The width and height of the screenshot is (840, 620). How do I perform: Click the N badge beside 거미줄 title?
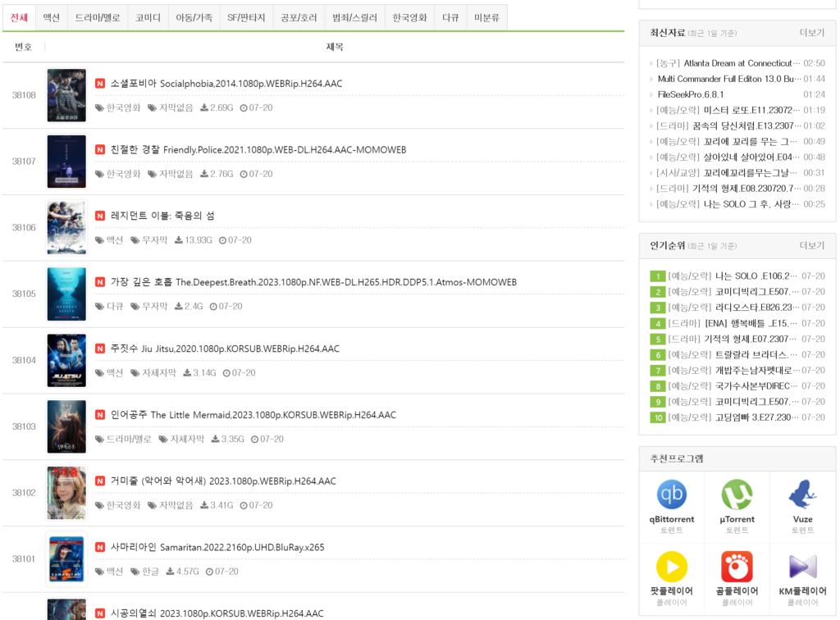tap(100, 481)
